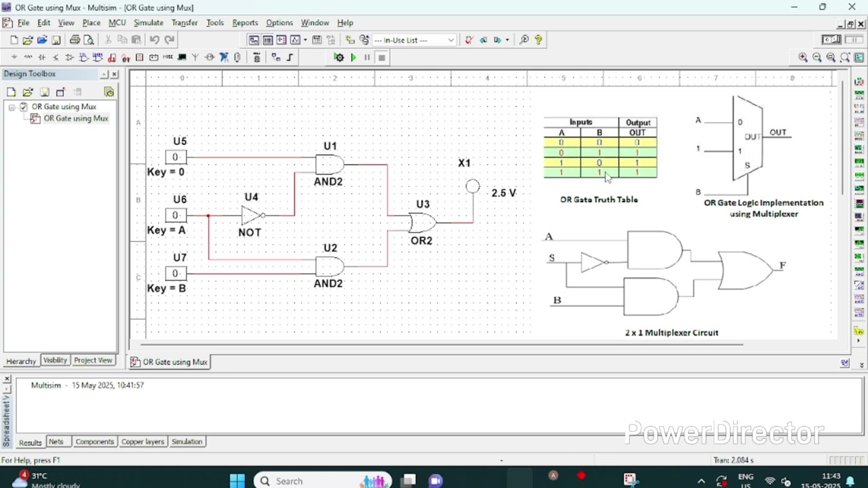Image resolution: width=868 pixels, height=488 pixels.
Task: Switch to the Visibility tab
Action: 55,361
